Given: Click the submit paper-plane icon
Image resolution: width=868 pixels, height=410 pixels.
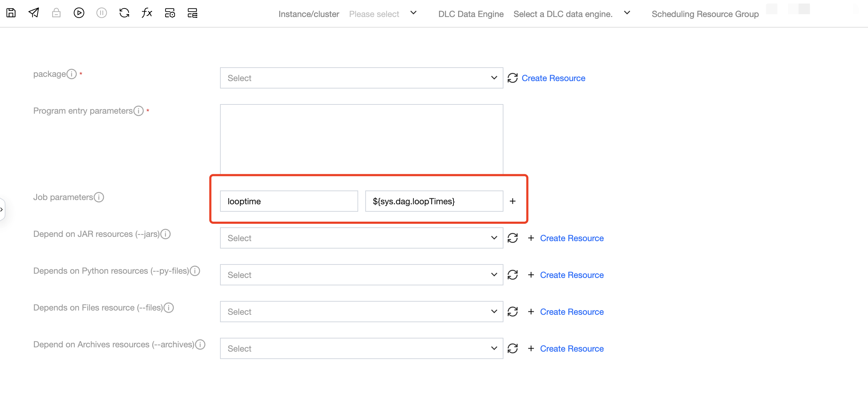Looking at the screenshot, I should click(x=34, y=13).
